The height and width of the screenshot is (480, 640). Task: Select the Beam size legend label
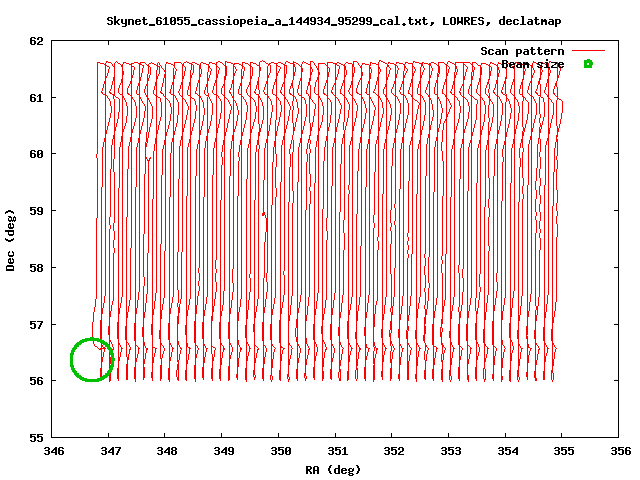tap(532, 64)
